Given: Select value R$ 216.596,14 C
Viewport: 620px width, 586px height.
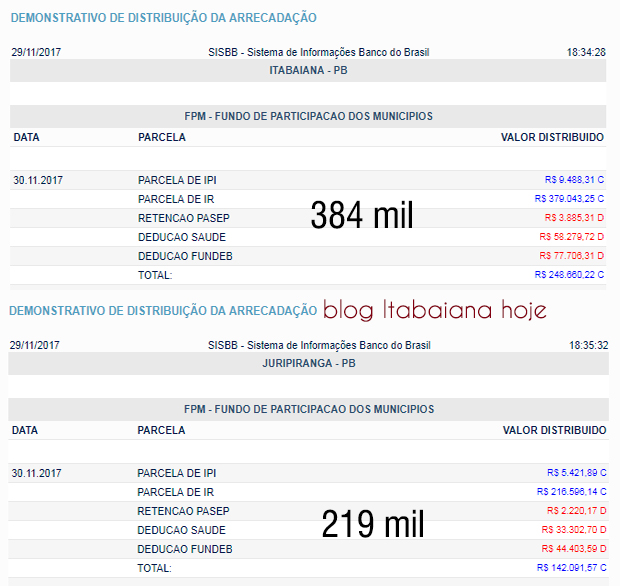Looking at the screenshot, I should pyautogui.click(x=571, y=492).
